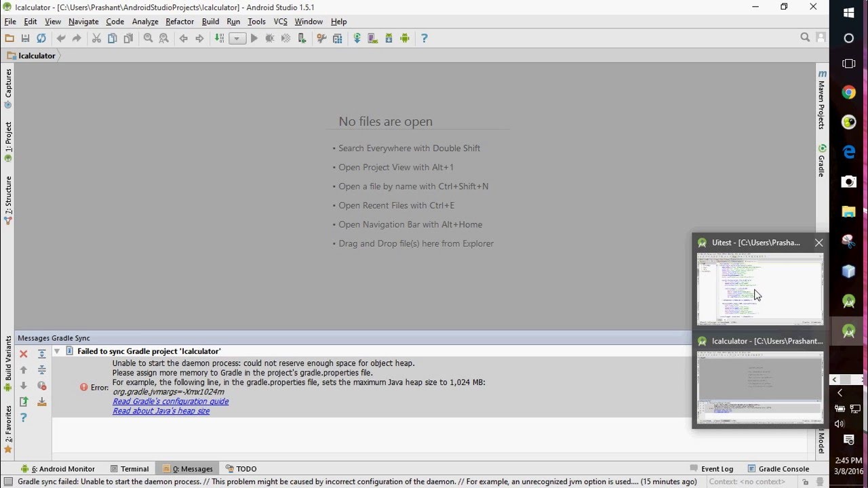This screenshot has height=488, width=868.
Task: Open Android Device Monitor icon
Action: point(405,39)
